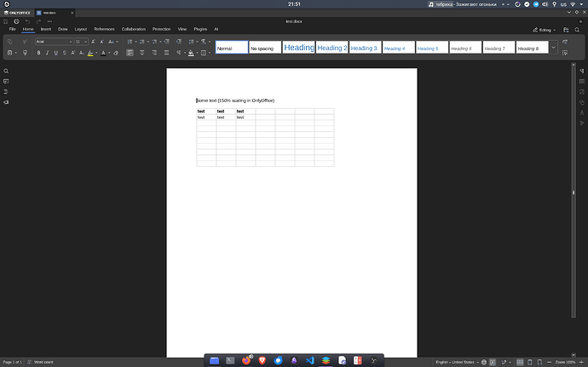The image size is (588, 367).
Task: Switch to the Layout tab
Action: click(x=81, y=29)
